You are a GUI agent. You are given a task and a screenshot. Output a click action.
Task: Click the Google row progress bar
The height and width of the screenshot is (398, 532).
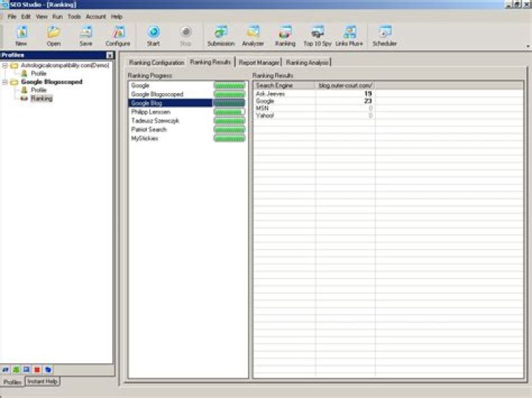[229, 86]
